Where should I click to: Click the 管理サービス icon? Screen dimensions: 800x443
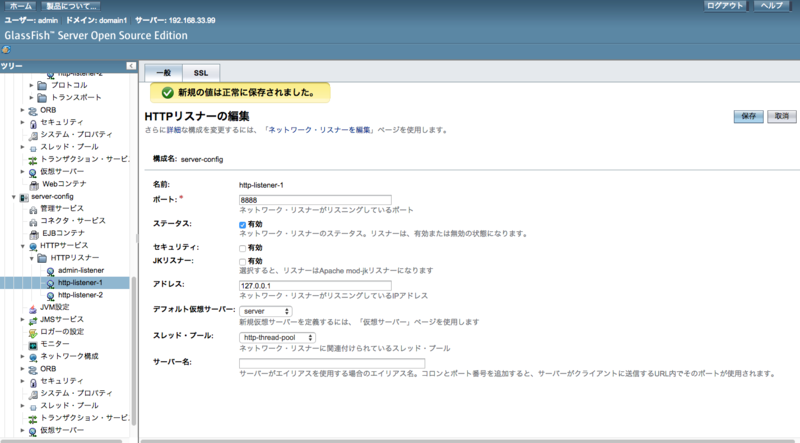(x=33, y=209)
